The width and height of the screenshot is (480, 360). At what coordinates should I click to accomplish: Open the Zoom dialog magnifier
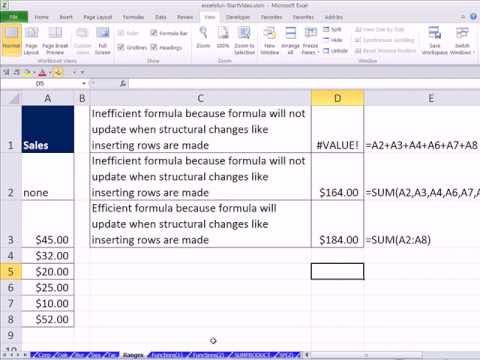[203, 37]
